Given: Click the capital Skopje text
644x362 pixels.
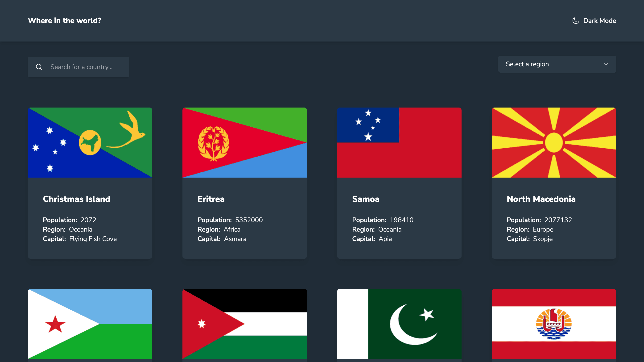Looking at the screenshot, I should [543, 239].
